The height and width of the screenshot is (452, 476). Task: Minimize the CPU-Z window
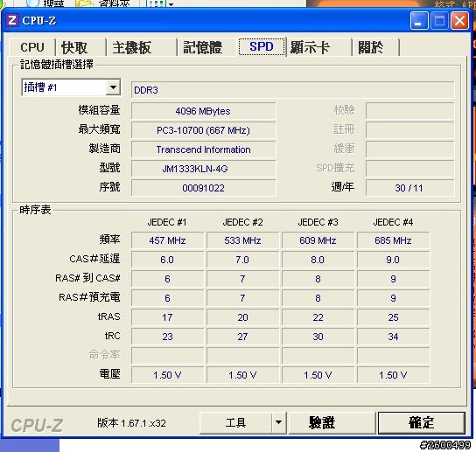point(418,21)
